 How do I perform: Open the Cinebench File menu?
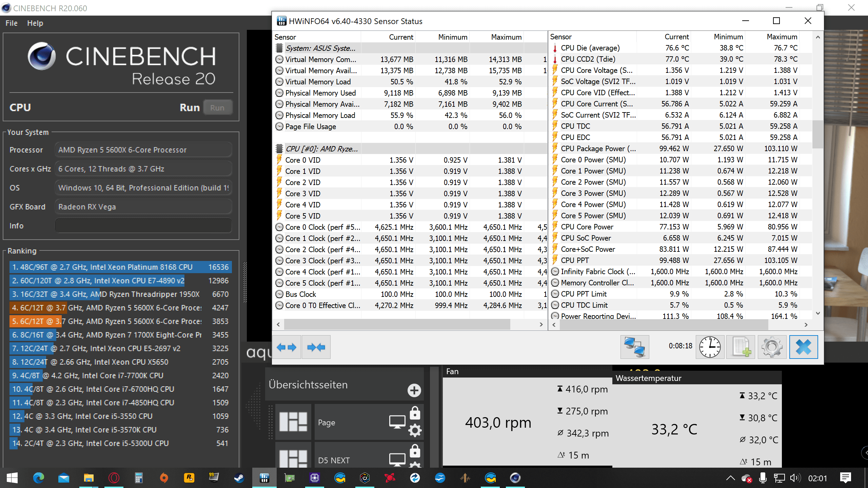pyautogui.click(x=11, y=23)
